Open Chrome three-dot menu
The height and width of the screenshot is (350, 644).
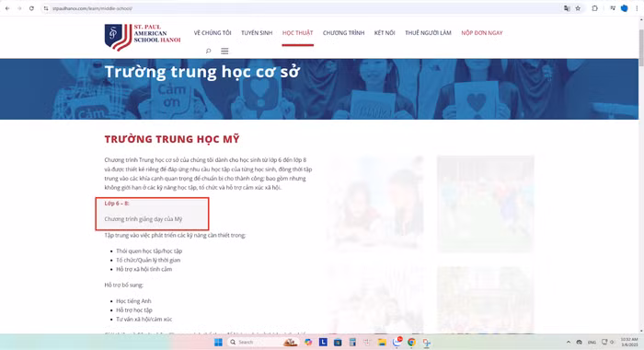[x=637, y=8]
